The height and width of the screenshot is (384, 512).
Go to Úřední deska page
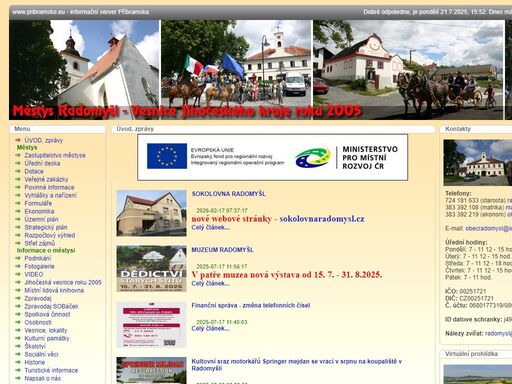tap(42, 163)
